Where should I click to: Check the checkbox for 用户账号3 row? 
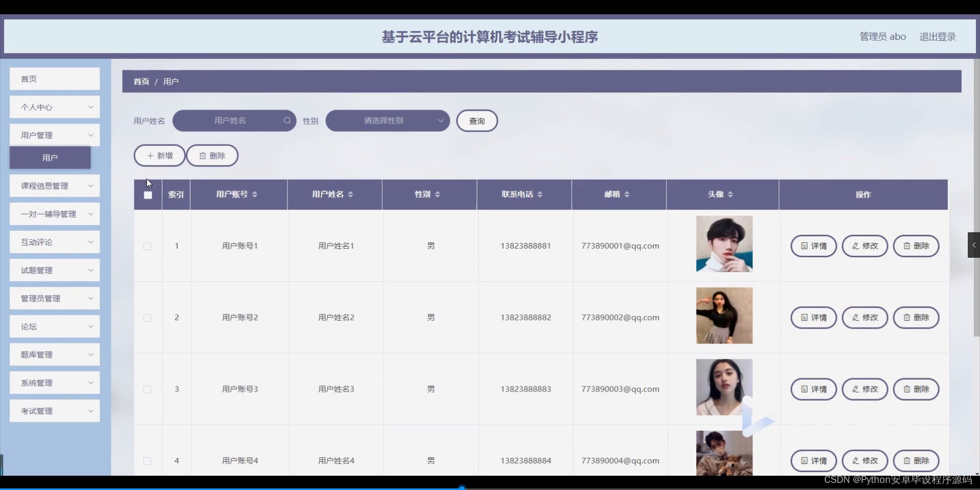tap(147, 389)
